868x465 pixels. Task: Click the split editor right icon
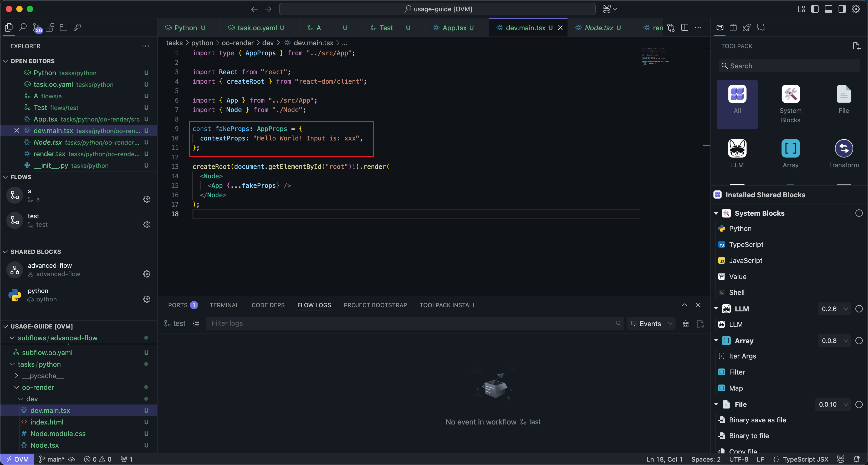[684, 28]
